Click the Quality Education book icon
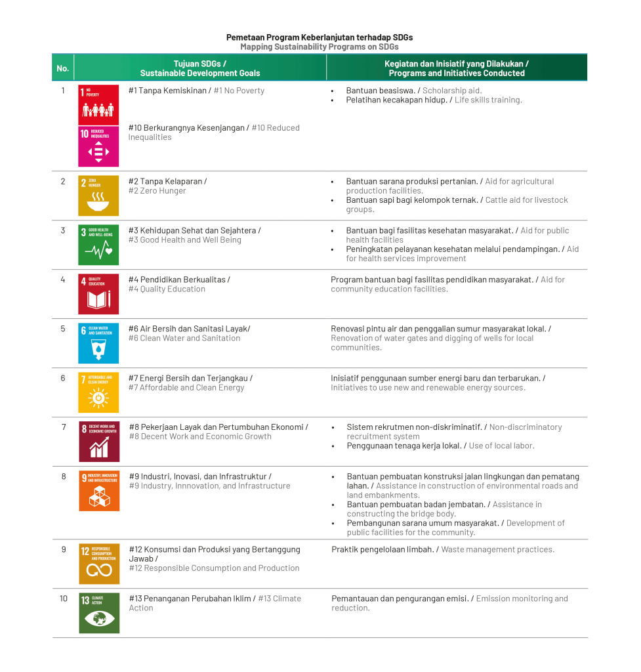This screenshot has height=672, width=641. (x=98, y=294)
